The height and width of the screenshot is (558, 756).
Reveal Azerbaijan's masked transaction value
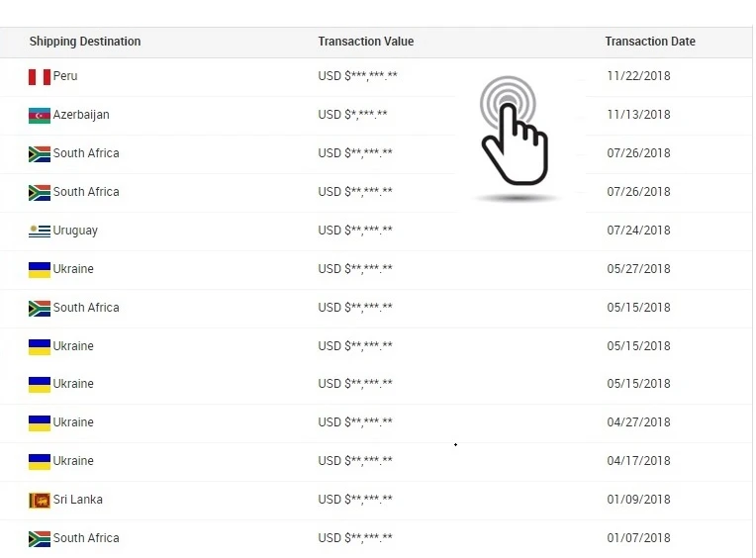point(352,115)
